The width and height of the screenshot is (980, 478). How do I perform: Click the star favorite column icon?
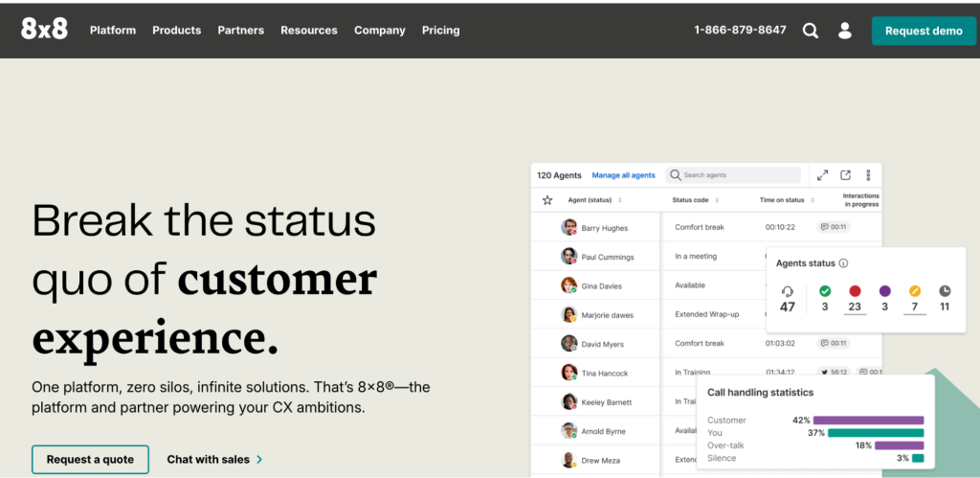tap(547, 200)
